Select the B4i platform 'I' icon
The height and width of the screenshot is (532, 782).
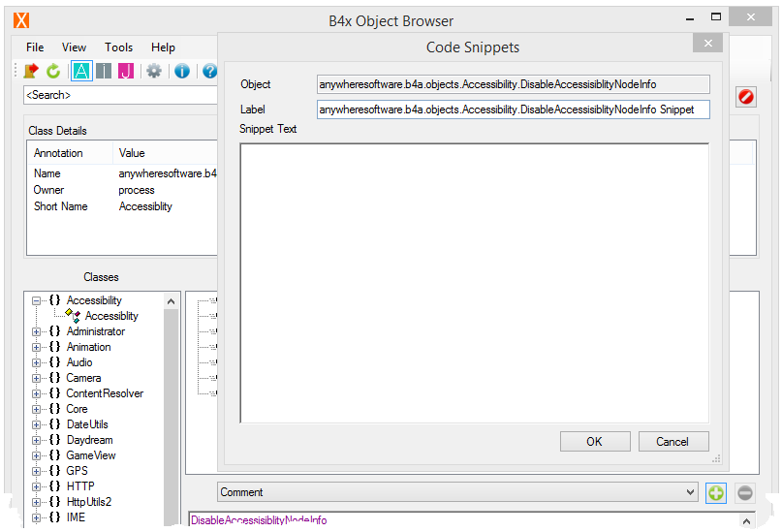tap(104, 71)
